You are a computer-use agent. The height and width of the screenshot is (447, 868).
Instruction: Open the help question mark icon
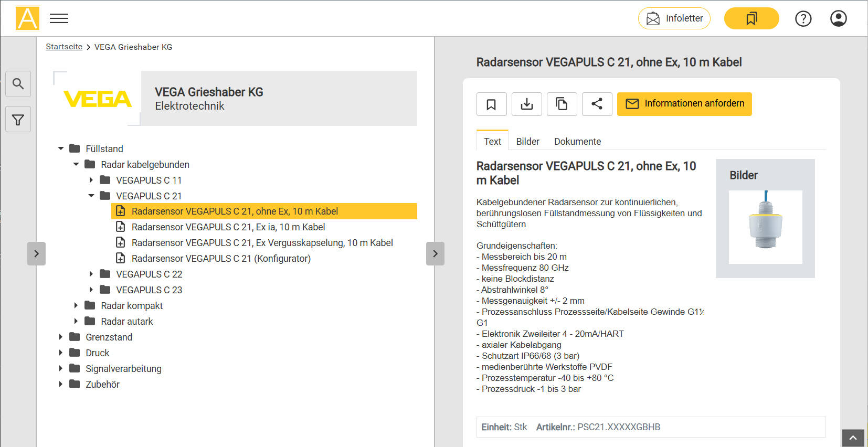pyautogui.click(x=803, y=19)
